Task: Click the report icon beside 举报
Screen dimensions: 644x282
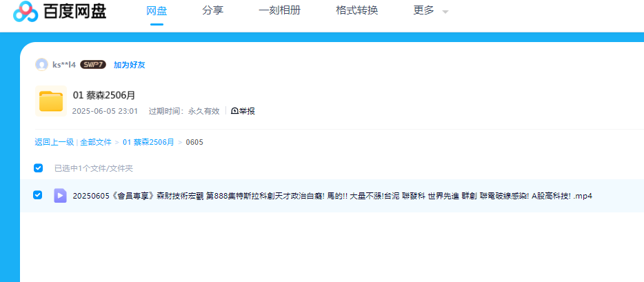Action: [x=234, y=111]
